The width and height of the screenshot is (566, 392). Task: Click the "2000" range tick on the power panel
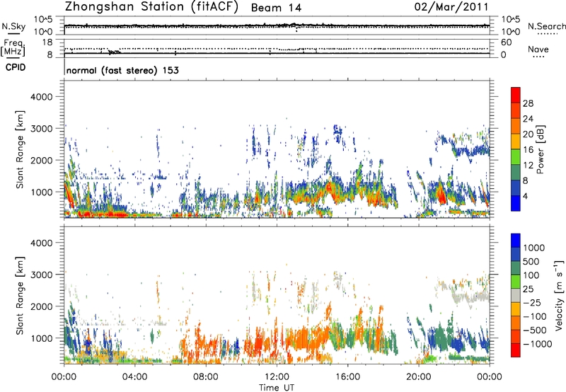coord(42,160)
